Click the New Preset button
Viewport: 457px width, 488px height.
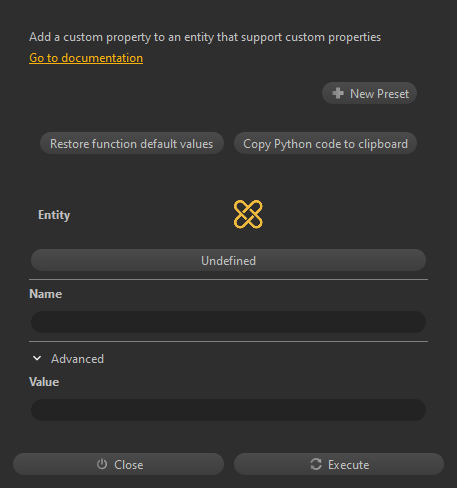point(369,93)
